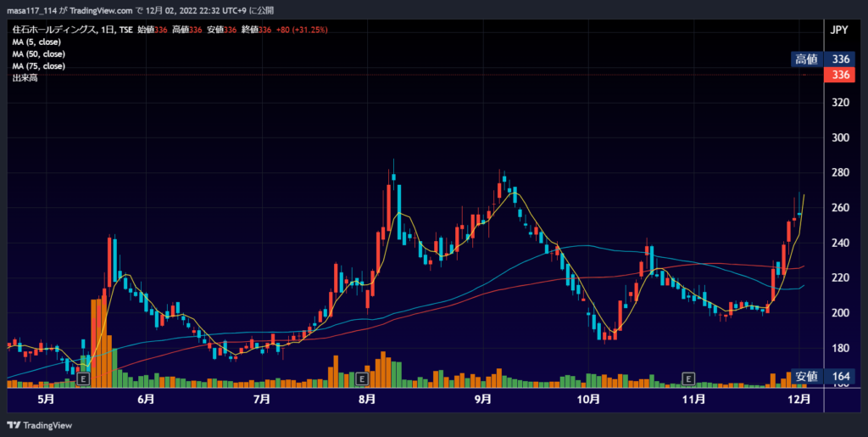868x437 pixels.
Task: Click the 260 price axis value
Action: 840,208
